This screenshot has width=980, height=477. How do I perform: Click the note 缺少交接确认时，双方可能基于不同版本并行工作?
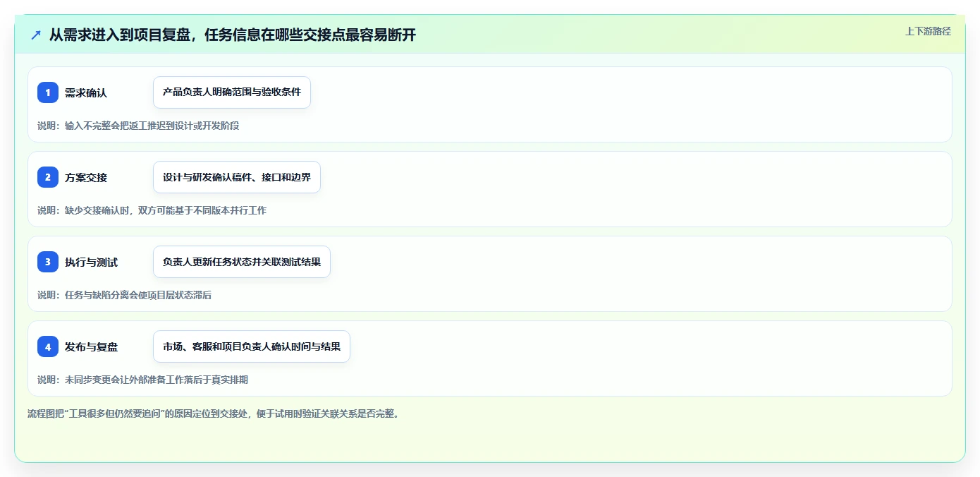click(x=152, y=210)
